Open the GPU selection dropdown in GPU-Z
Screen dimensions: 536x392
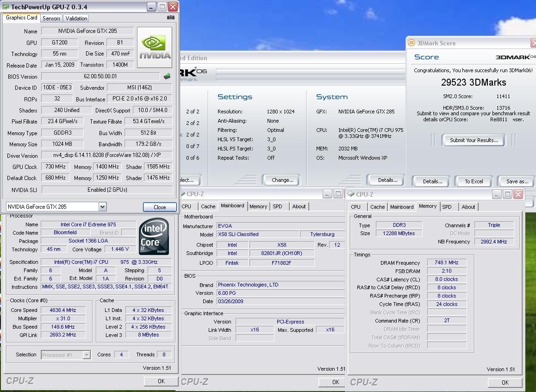tap(102, 206)
